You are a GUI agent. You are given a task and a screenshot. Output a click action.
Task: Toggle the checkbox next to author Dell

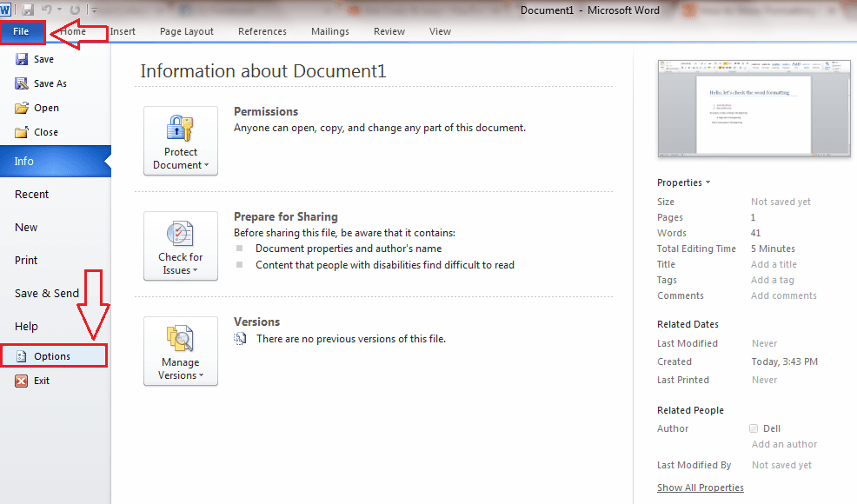coord(754,428)
